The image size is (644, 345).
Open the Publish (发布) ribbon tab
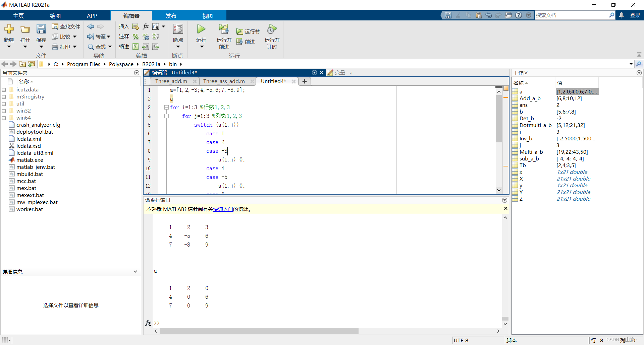(x=171, y=16)
